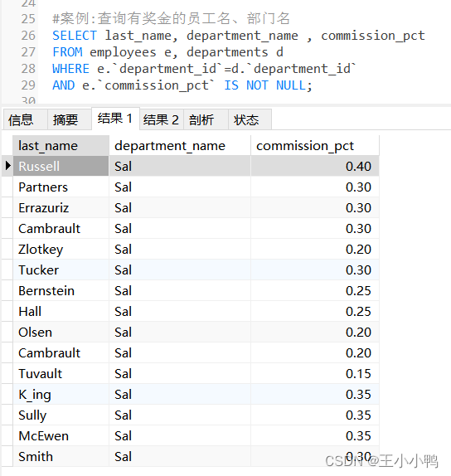
Task: Click the 0.20 commission value for Zlotkey
Action: 315,250
